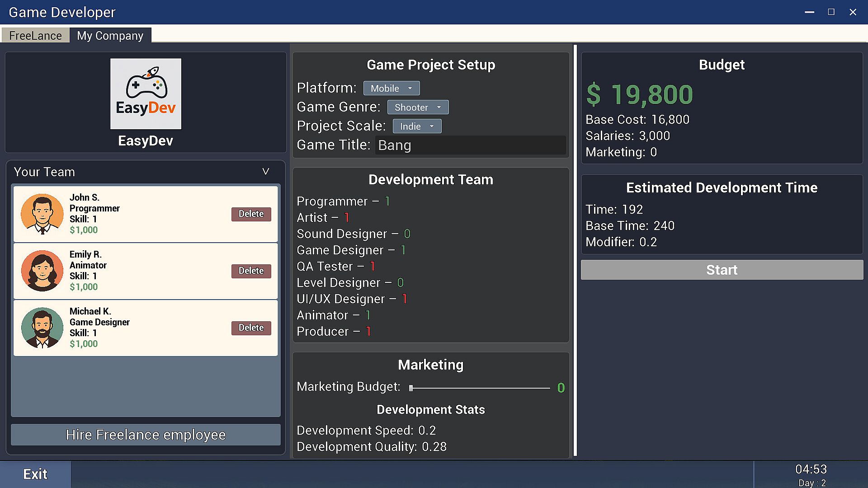The image size is (868, 488).
Task: Open the Game Genre dropdown showing Shooter
Action: tap(417, 108)
